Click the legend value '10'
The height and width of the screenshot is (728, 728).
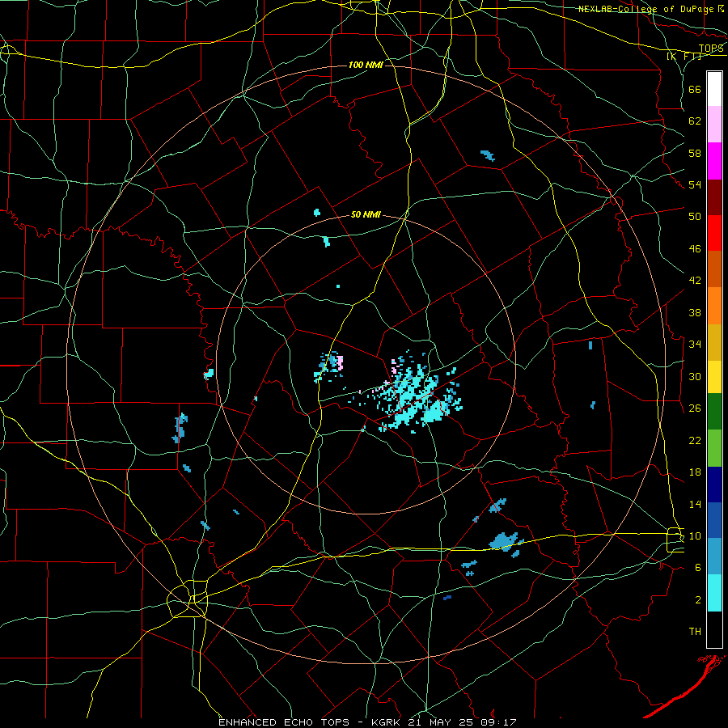tap(695, 536)
